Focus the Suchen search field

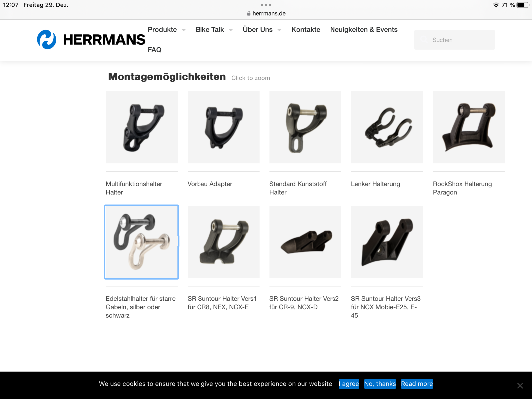click(x=455, y=40)
